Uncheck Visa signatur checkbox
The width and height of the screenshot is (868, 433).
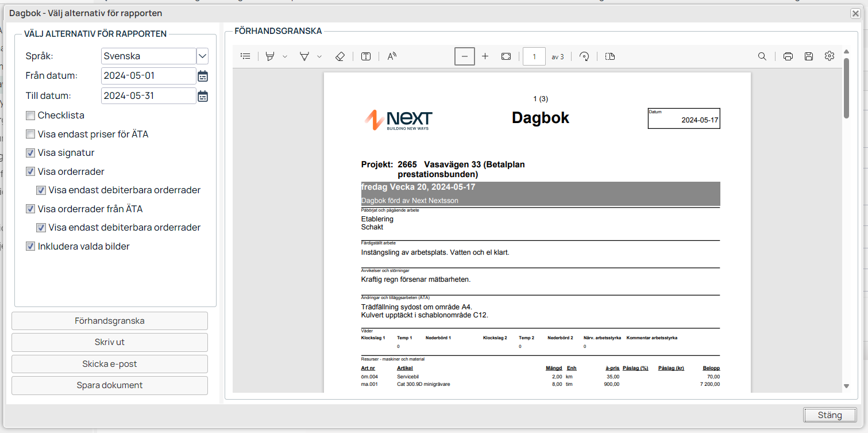pyautogui.click(x=30, y=153)
